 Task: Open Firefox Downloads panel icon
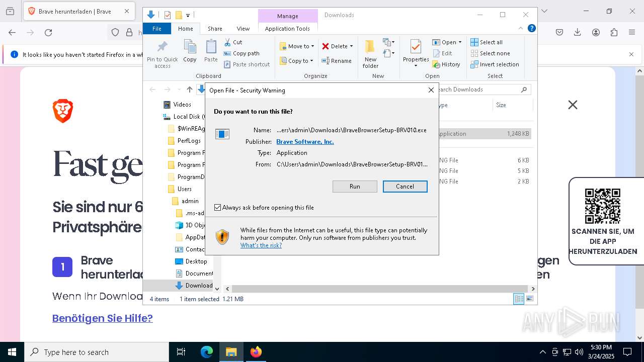pos(578,33)
